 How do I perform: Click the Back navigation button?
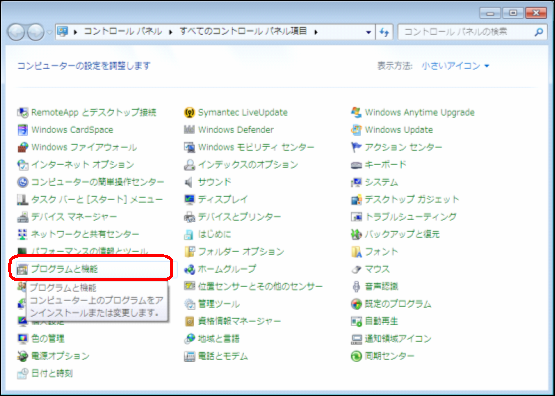pyautogui.click(x=16, y=32)
